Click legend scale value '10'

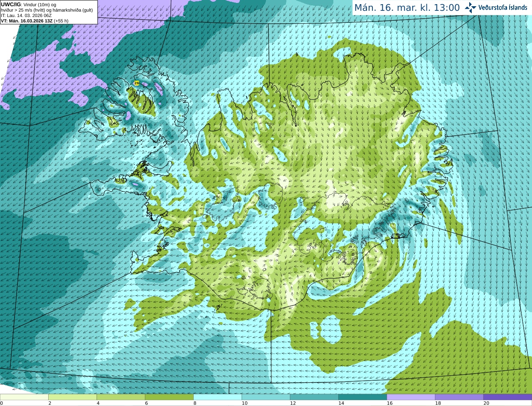[244, 403]
